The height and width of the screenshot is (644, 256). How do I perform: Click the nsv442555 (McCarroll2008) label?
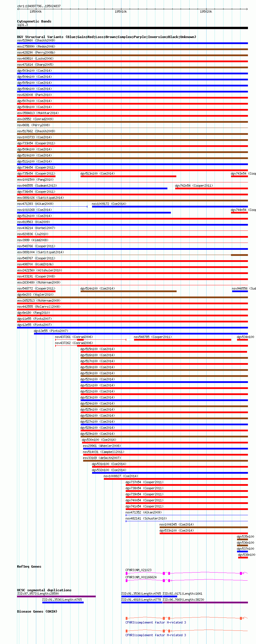coord(39,307)
